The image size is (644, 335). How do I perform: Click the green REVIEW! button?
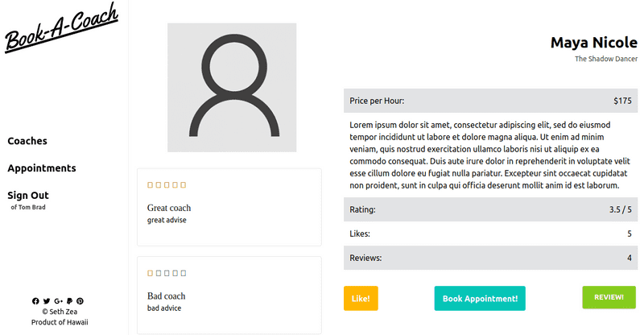click(609, 297)
